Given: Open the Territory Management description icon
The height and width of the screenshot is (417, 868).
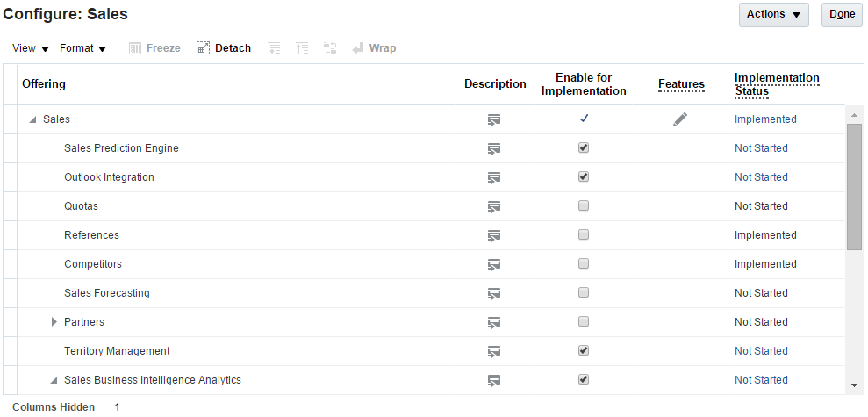Looking at the screenshot, I should (x=494, y=351).
